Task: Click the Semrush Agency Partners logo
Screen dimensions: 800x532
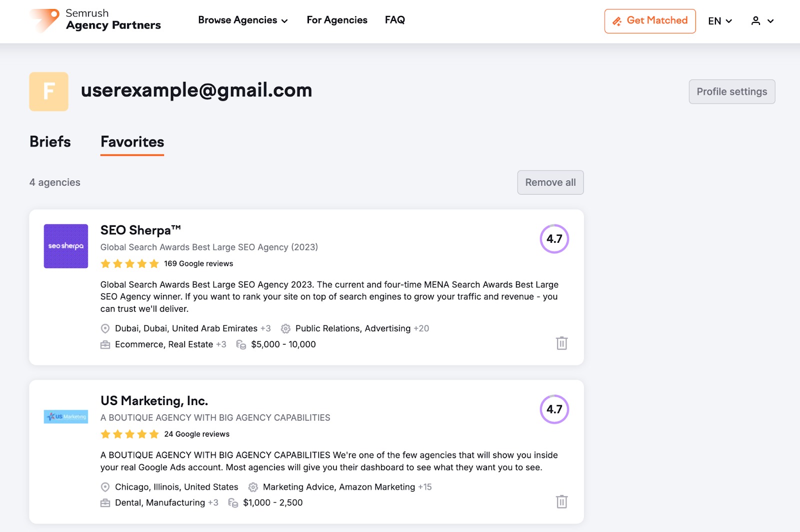Action: [x=95, y=20]
